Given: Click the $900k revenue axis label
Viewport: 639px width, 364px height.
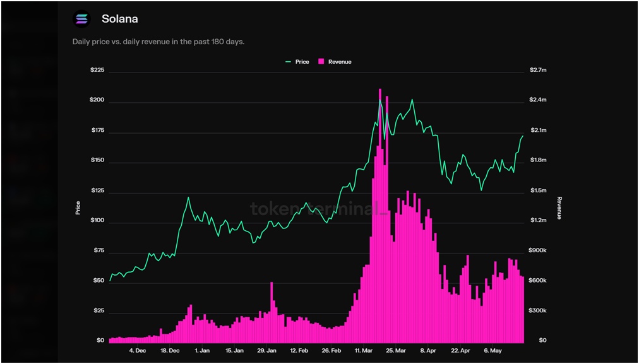Looking at the screenshot, I should click(538, 251).
